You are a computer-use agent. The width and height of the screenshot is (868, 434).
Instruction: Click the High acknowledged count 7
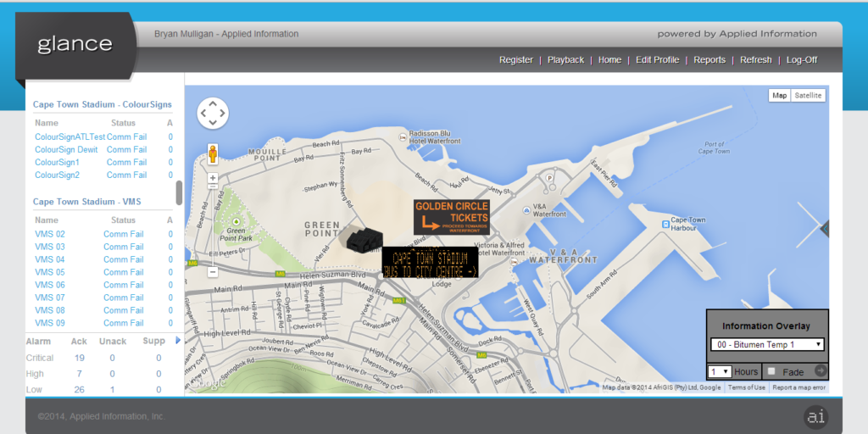point(79,374)
